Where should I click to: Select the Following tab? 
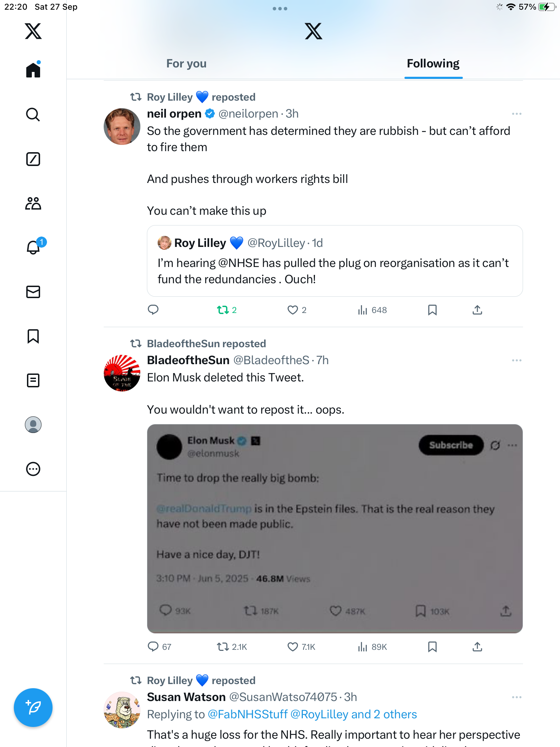[x=433, y=64]
